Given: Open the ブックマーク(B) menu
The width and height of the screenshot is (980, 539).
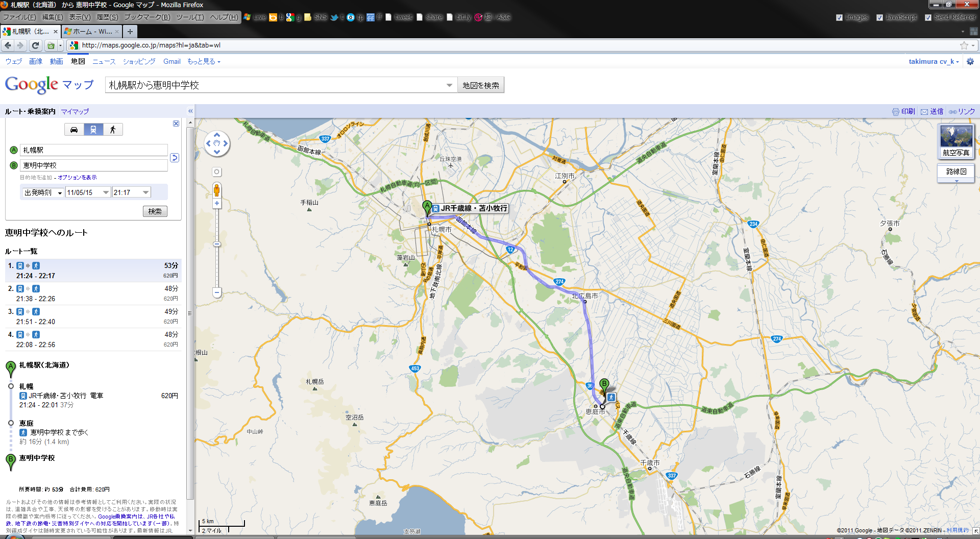Looking at the screenshot, I should tap(147, 17).
